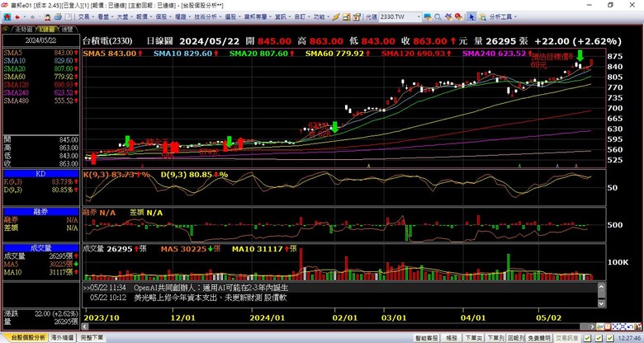
Task: Click the icon right of stock code box
Action: pyautogui.click(x=428, y=16)
